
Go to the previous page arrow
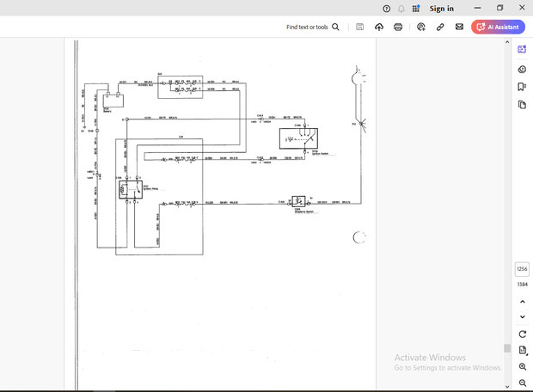point(523,302)
